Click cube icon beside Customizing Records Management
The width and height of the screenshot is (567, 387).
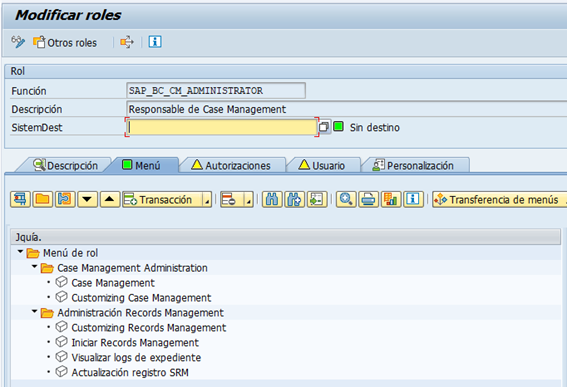[x=61, y=327]
